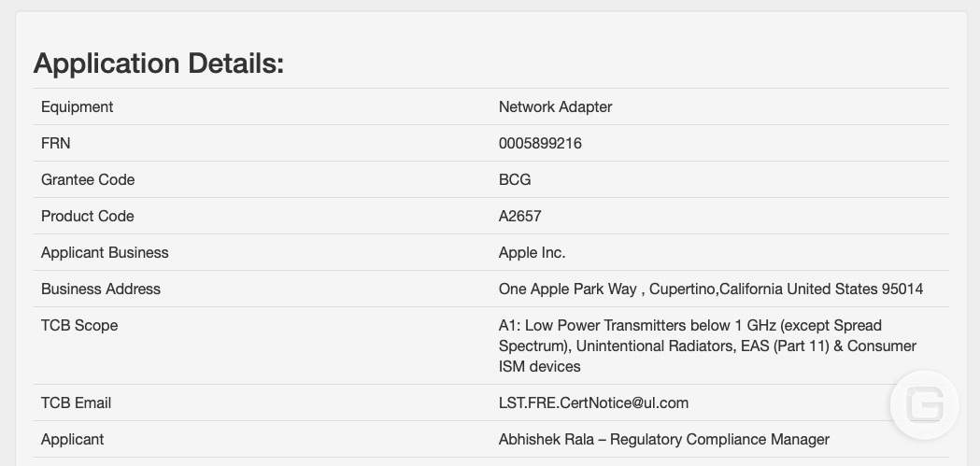Screen dimensions: 980x466
Task: Click the Network Adapter equipment value
Action: [555, 106]
